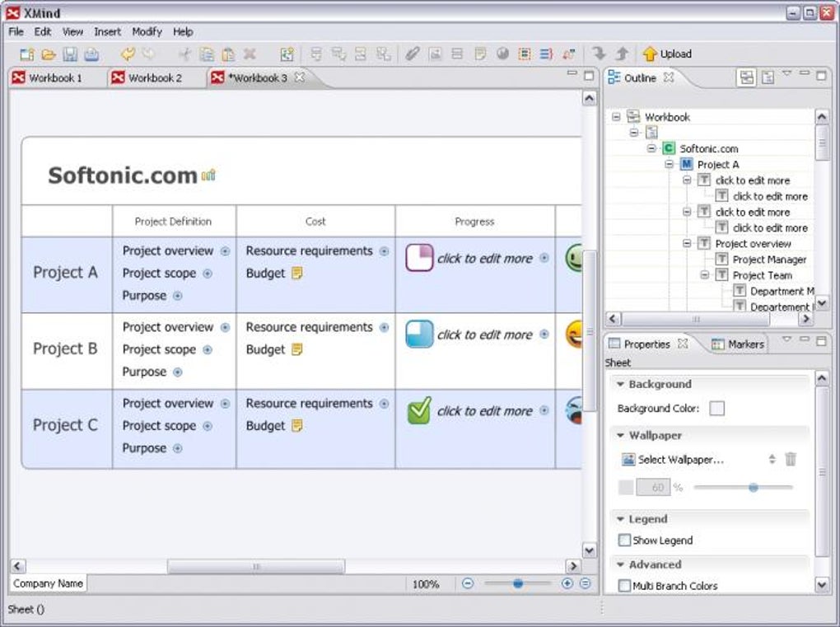Viewport: 840px width, 627px height.
Task: Click the drill up arrow toolbar icon
Action: pyautogui.click(x=622, y=54)
